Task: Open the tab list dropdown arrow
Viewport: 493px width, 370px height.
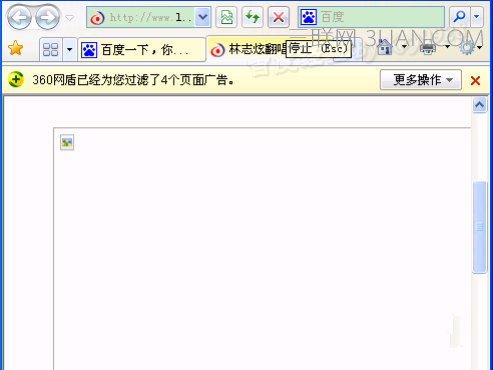Action: point(69,50)
